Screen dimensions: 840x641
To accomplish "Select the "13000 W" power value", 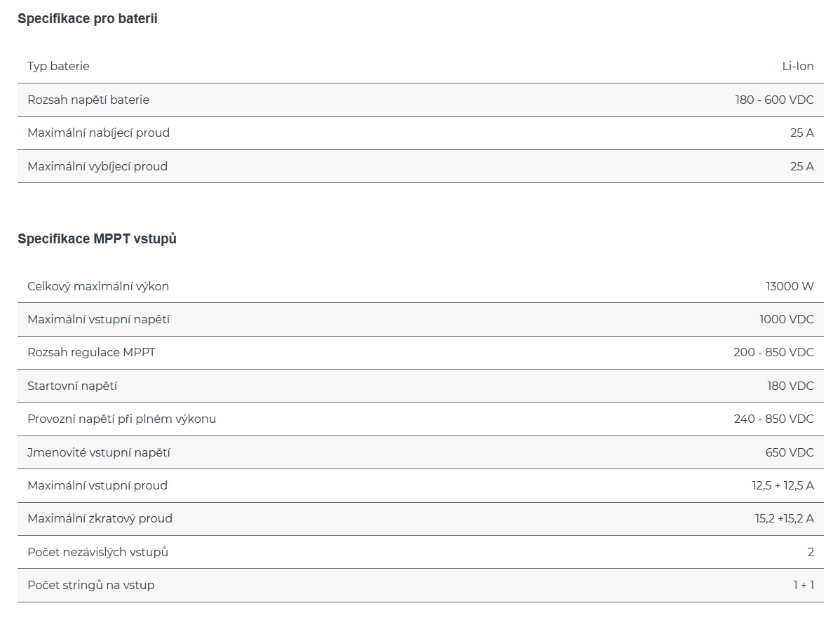I will pos(790,286).
